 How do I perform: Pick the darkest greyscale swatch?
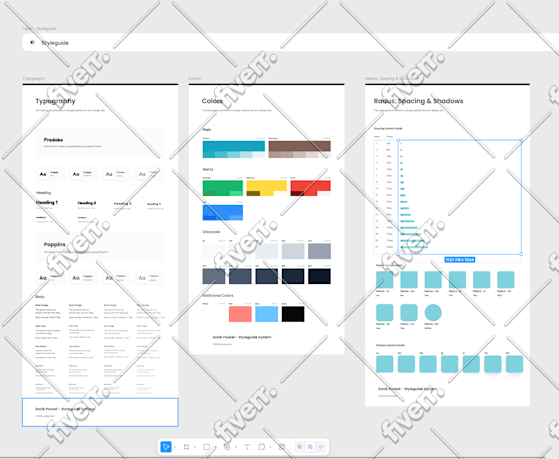pos(319,276)
